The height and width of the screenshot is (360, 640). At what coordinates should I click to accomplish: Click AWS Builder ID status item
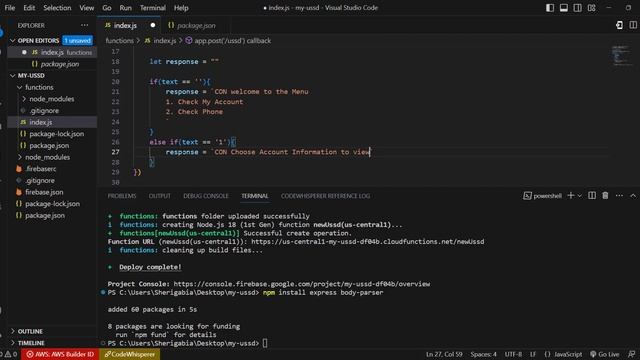point(60,354)
